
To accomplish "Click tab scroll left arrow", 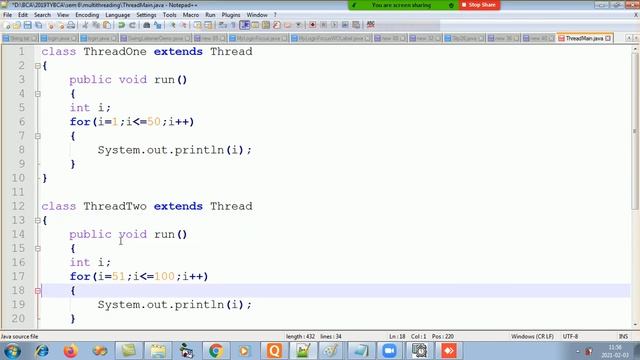I will [x=629, y=38].
